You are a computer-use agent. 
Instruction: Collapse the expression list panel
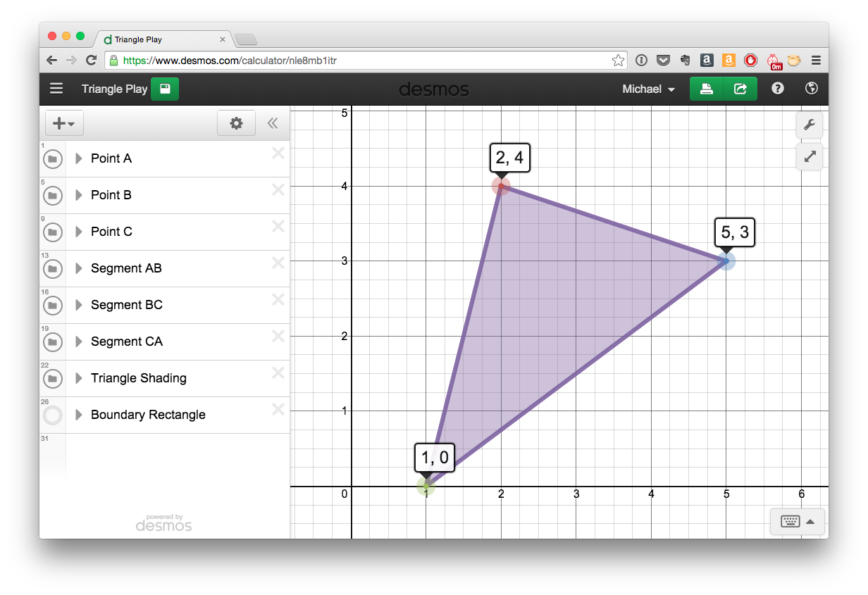tap(273, 123)
